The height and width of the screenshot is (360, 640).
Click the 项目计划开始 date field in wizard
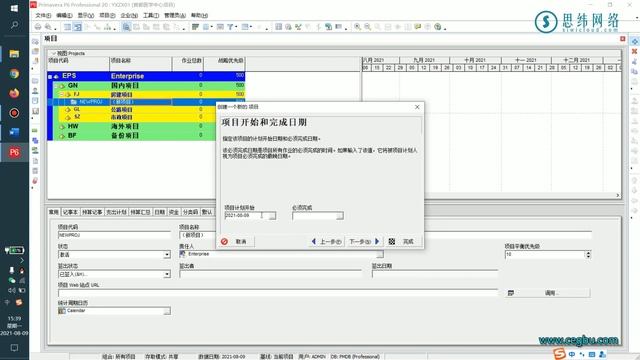tap(246, 216)
